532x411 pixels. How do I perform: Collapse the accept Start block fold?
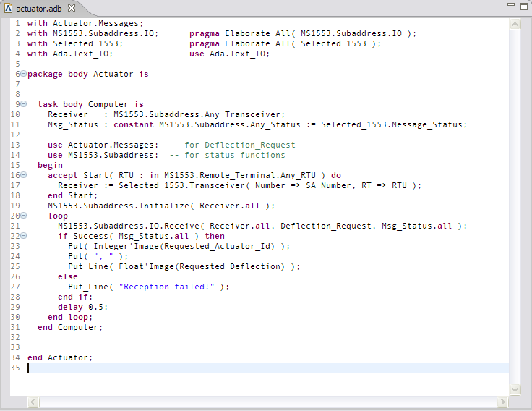coord(24,175)
